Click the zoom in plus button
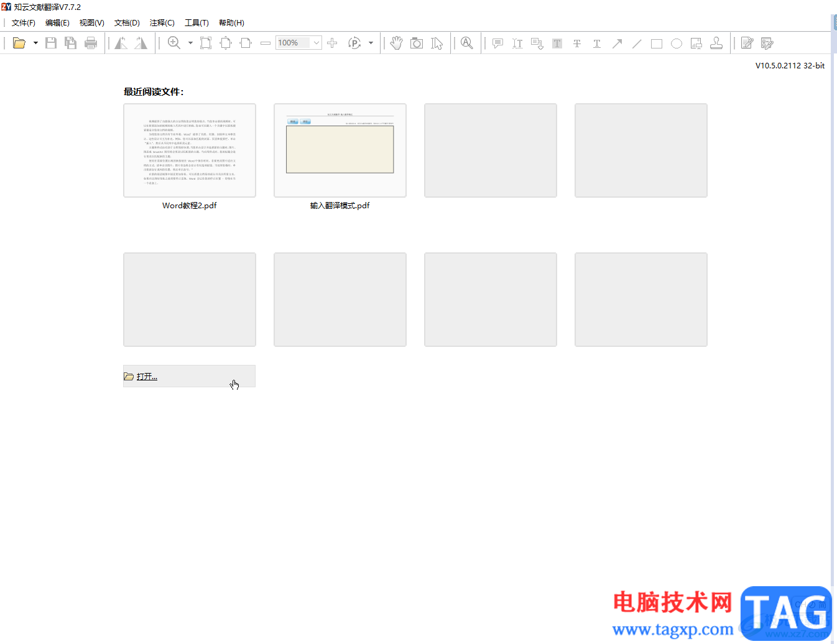The height and width of the screenshot is (644, 837). point(332,43)
